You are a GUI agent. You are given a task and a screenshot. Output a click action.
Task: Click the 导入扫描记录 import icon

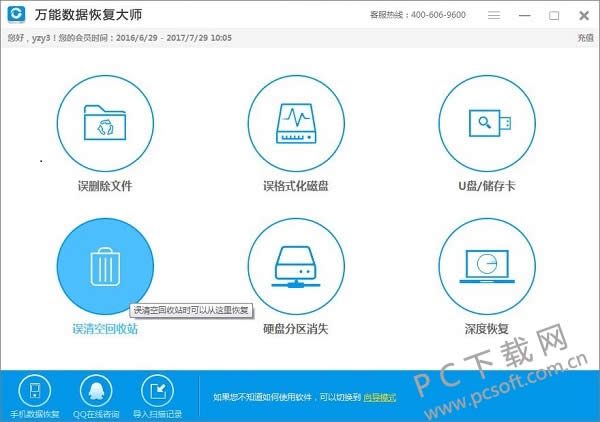pos(157,391)
